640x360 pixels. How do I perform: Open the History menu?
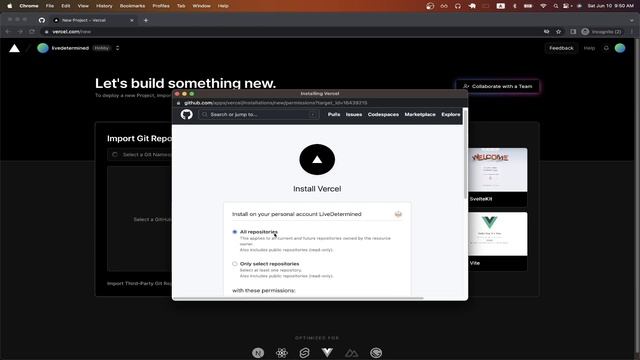click(x=104, y=6)
